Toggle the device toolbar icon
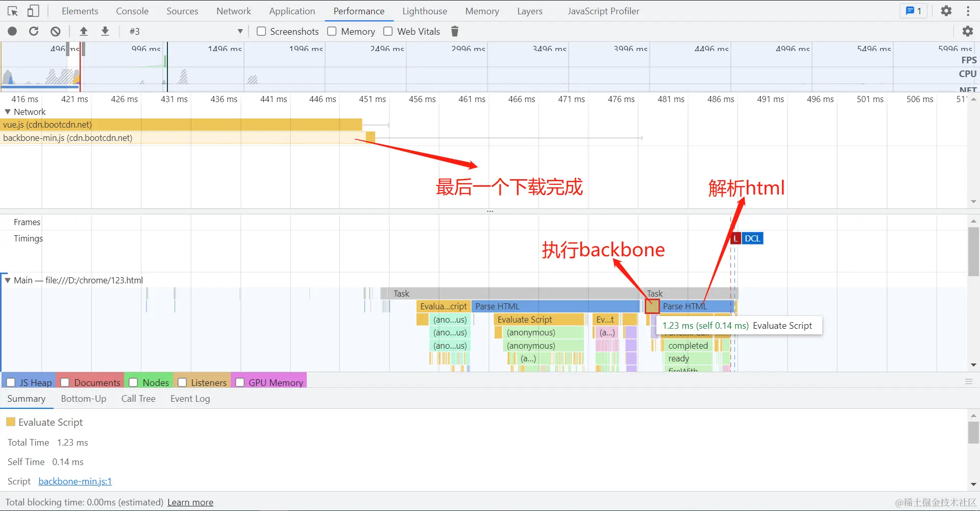 pyautogui.click(x=33, y=11)
